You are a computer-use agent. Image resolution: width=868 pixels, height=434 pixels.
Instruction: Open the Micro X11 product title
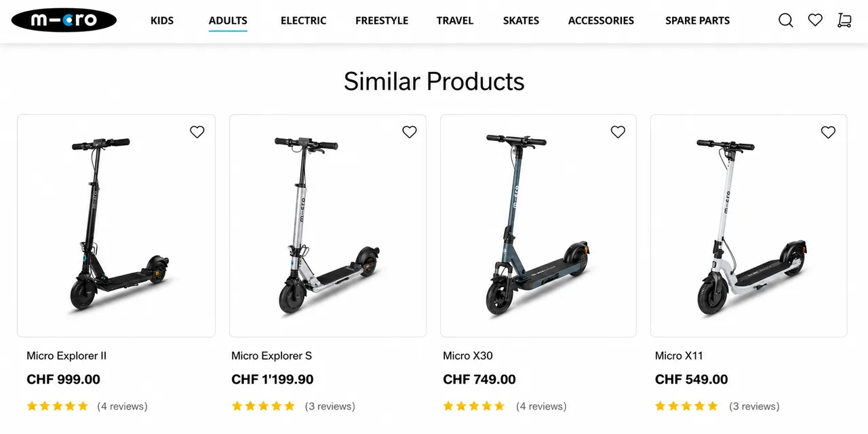679,355
